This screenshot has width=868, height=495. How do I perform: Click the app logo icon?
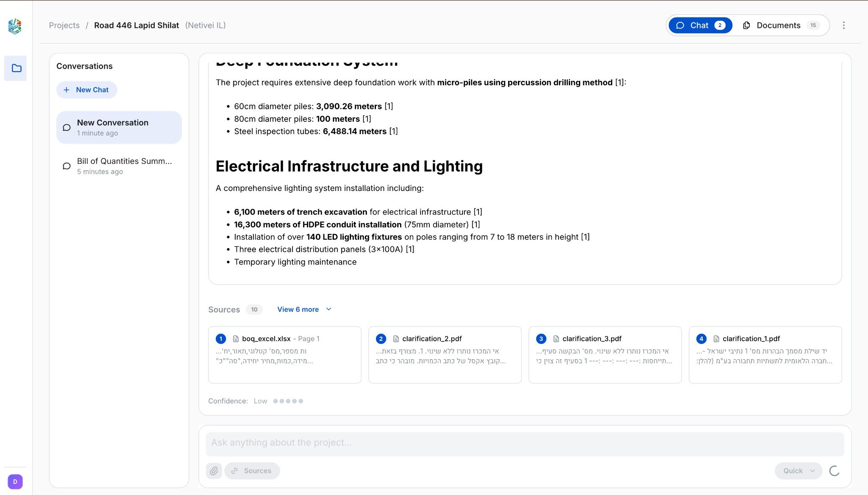tap(15, 26)
